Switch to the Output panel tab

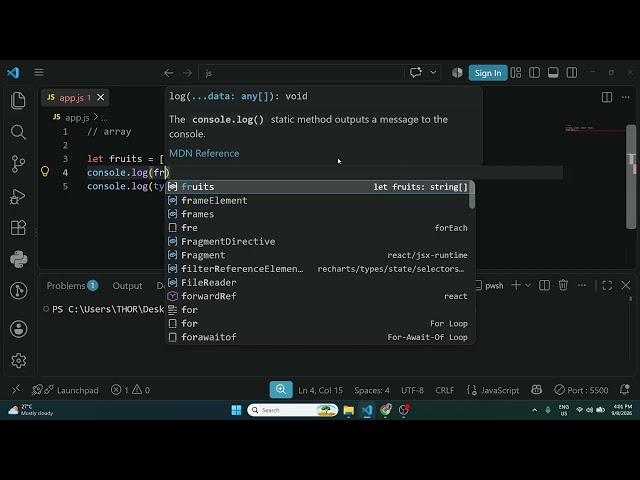(x=127, y=286)
